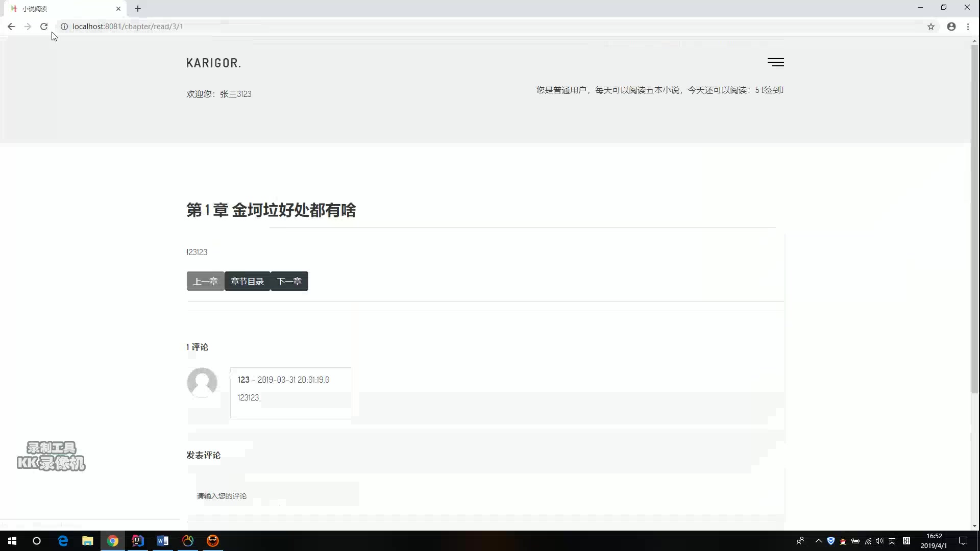View site information icon in address bar
Image resolution: width=980 pixels, height=551 pixels.
(x=64, y=27)
